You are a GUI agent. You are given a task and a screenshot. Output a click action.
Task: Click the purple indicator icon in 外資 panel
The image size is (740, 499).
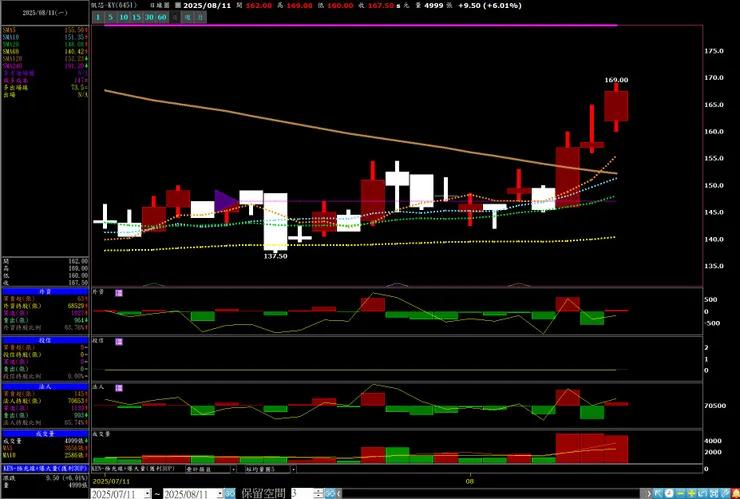coord(119,293)
